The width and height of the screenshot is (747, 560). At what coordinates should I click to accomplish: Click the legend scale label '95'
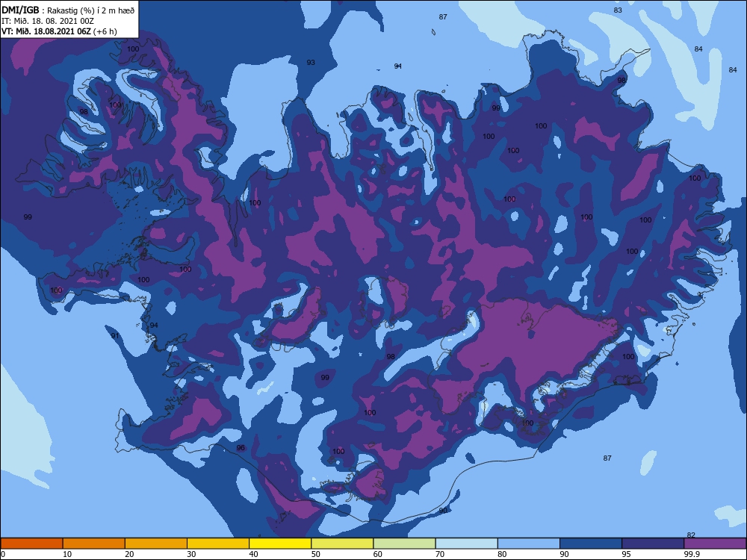point(627,554)
